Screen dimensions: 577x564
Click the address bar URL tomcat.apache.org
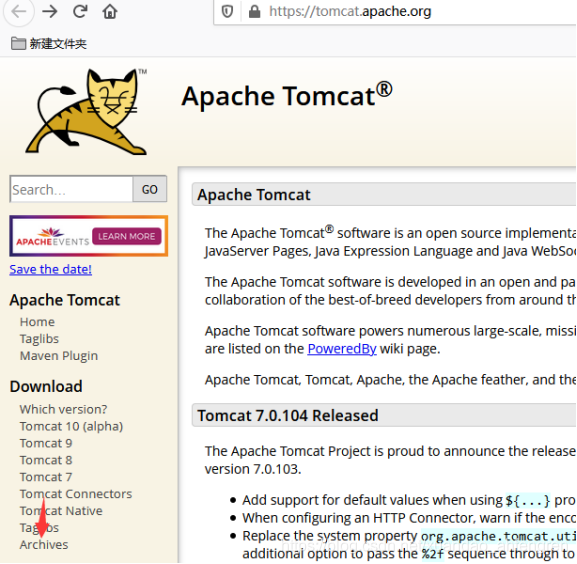[x=350, y=12]
